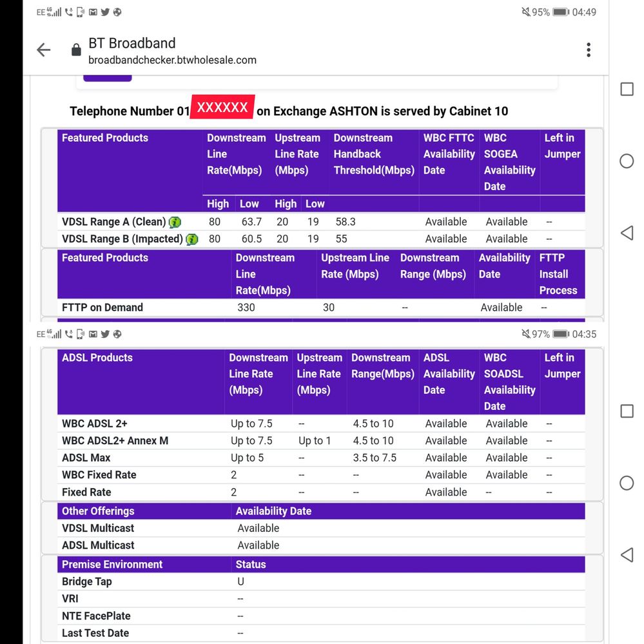The height and width of the screenshot is (644, 644).
Task: Tap the Twitter bird icon in top status bar
Action: tap(105, 12)
